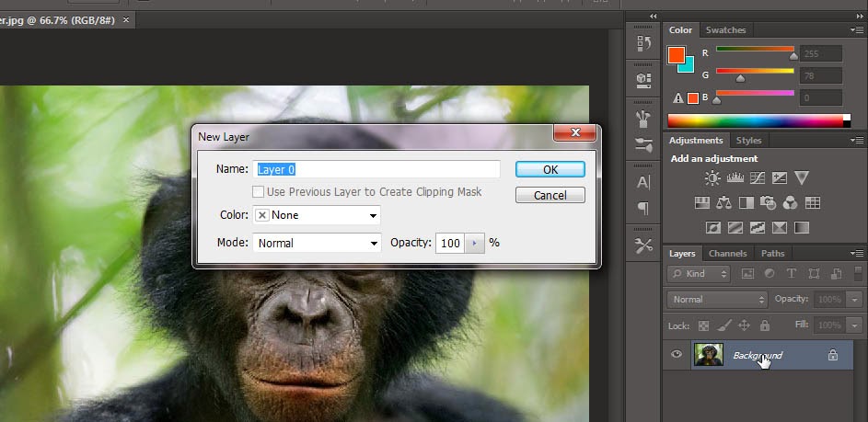Toggle lock position
Screen dimensions: 868x422
coord(744,325)
